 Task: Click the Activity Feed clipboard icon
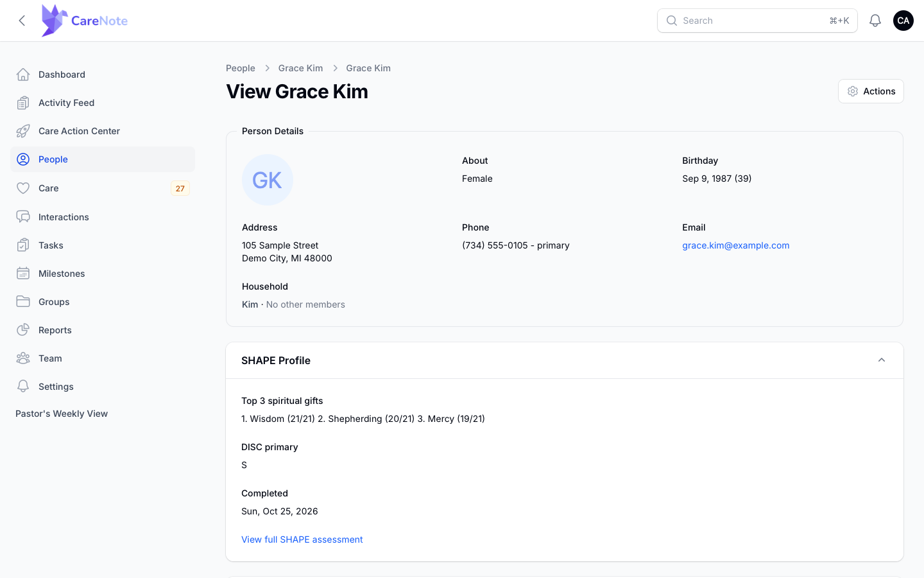click(23, 103)
